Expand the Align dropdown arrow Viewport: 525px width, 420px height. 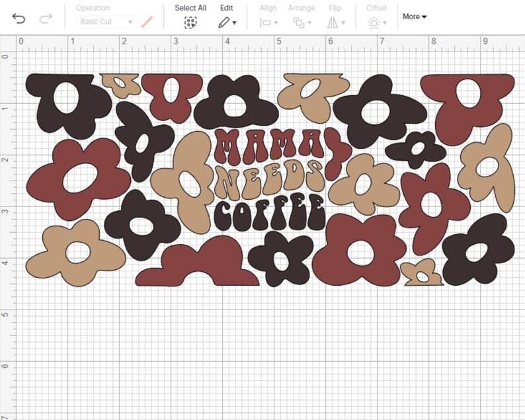tap(276, 22)
